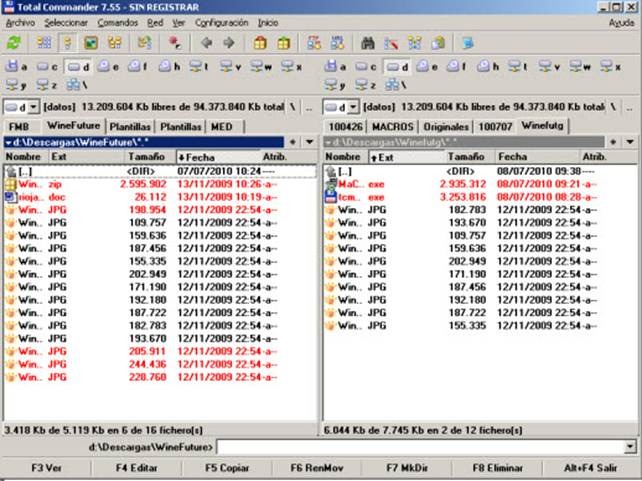
Task: Select drive d in right drive bar
Action: (x=397, y=66)
